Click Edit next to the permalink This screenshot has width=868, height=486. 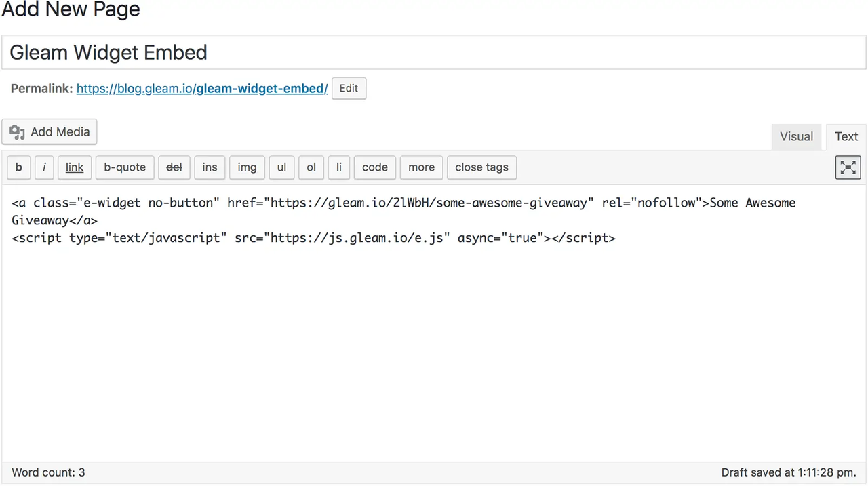(349, 89)
